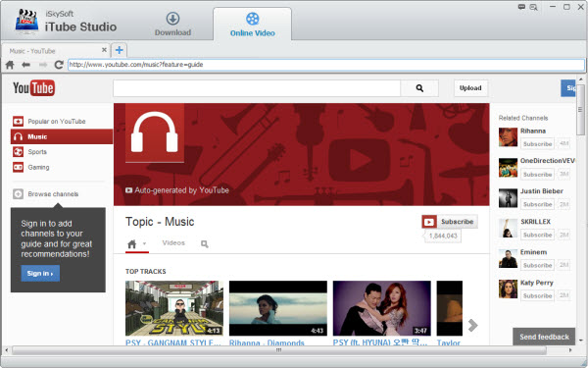The width and height of the screenshot is (588, 368).
Task: Click the feedback speech bubble icon in title bar
Action: 521,7
